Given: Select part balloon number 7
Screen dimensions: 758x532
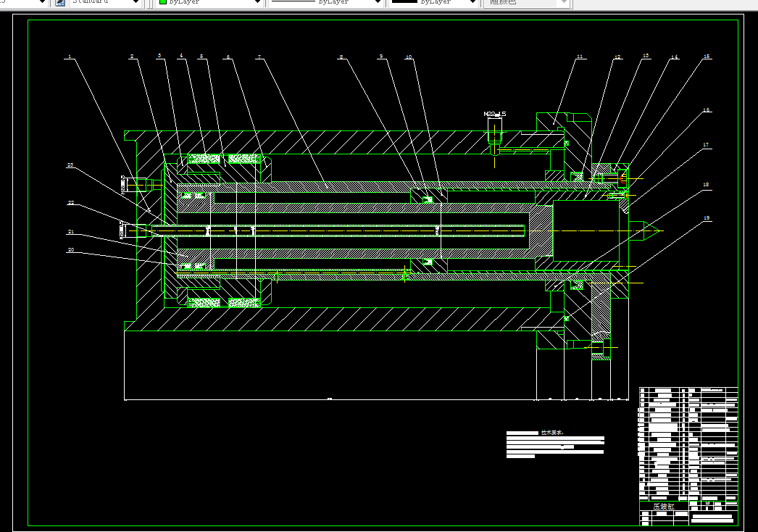Looking at the screenshot, I should pyautogui.click(x=259, y=57).
